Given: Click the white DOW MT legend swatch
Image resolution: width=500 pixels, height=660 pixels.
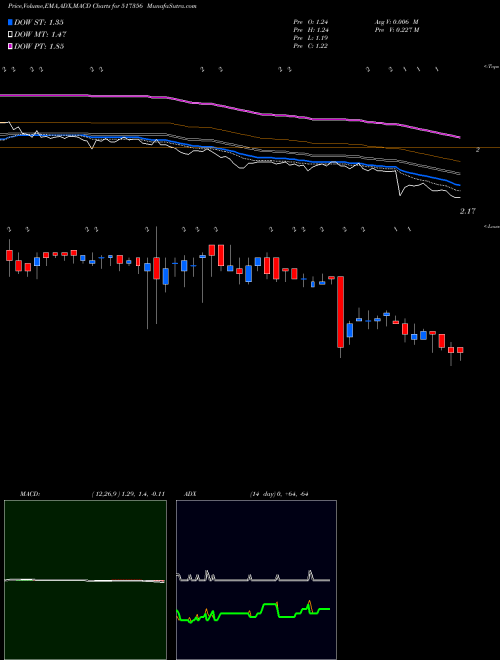Looking at the screenshot, I should [10, 35].
